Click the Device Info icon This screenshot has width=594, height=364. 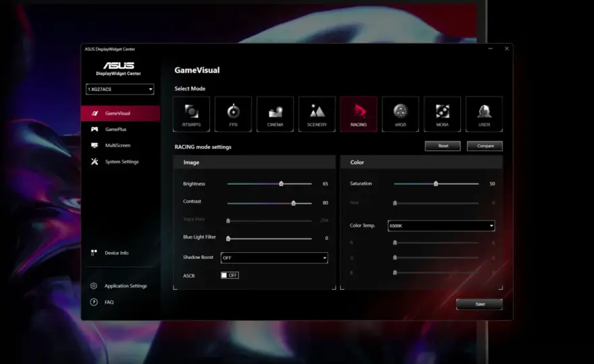point(94,252)
